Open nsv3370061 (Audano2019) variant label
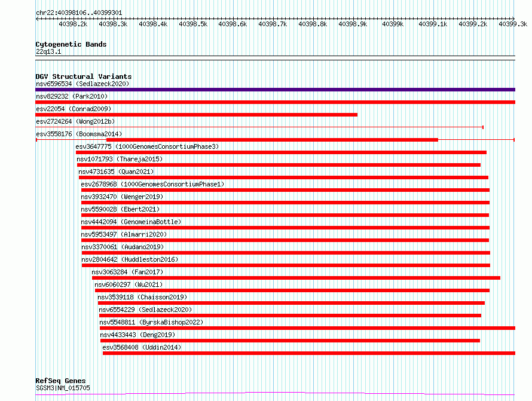Image resolution: width=532 pixels, height=401 pixels. click(x=123, y=247)
